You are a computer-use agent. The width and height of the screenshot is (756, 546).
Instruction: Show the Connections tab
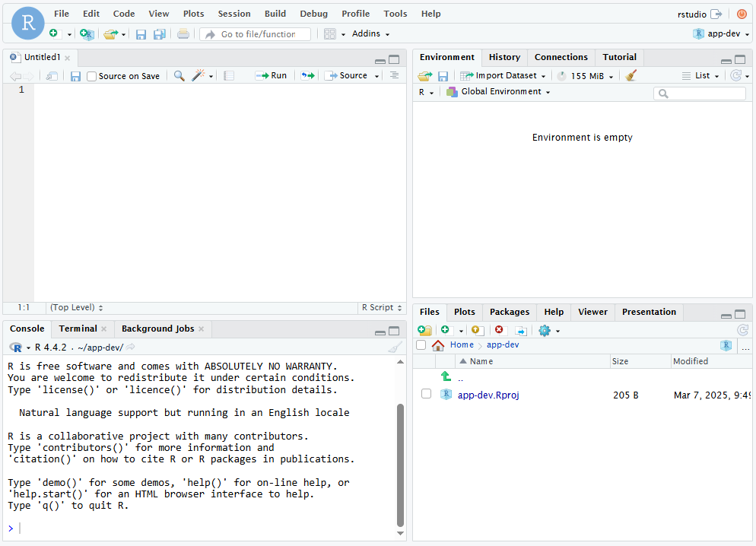(x=561, y=57)
